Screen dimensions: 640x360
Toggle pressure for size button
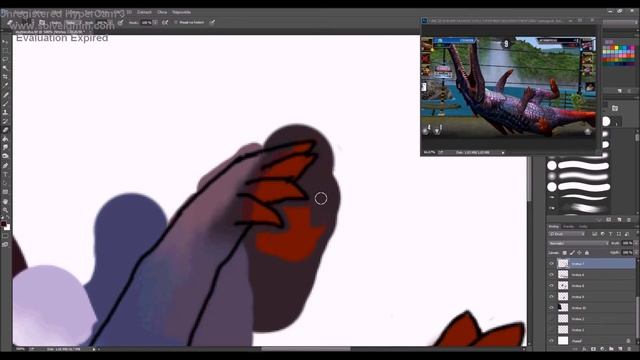(x=212, y=22)
